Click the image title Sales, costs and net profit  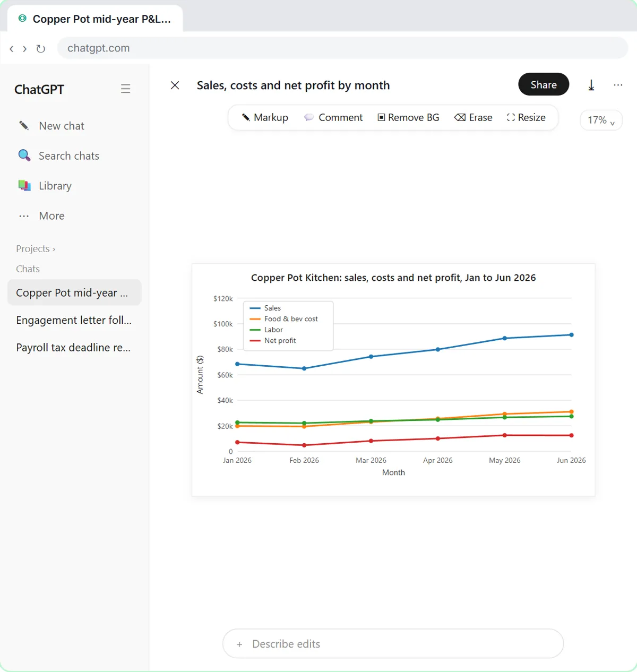293,85
